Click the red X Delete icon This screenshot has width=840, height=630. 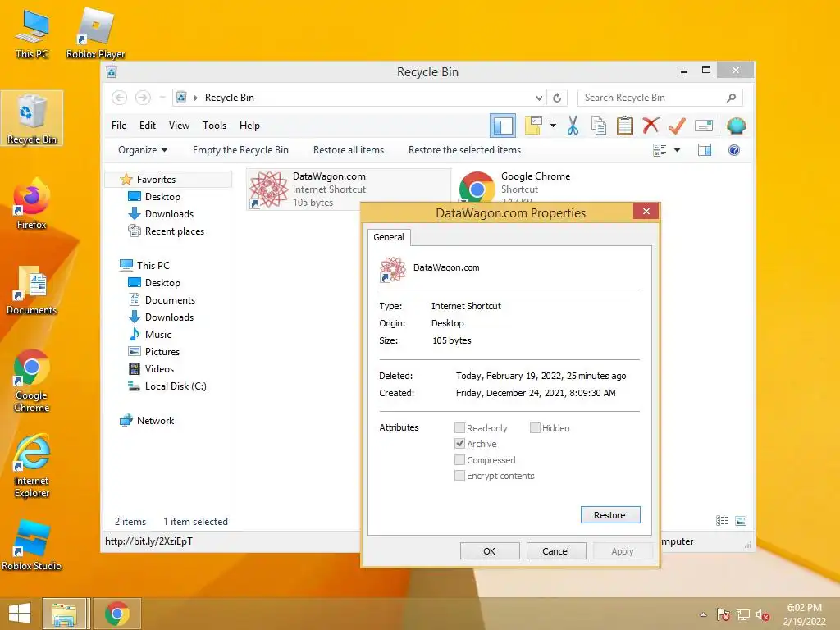651,126
